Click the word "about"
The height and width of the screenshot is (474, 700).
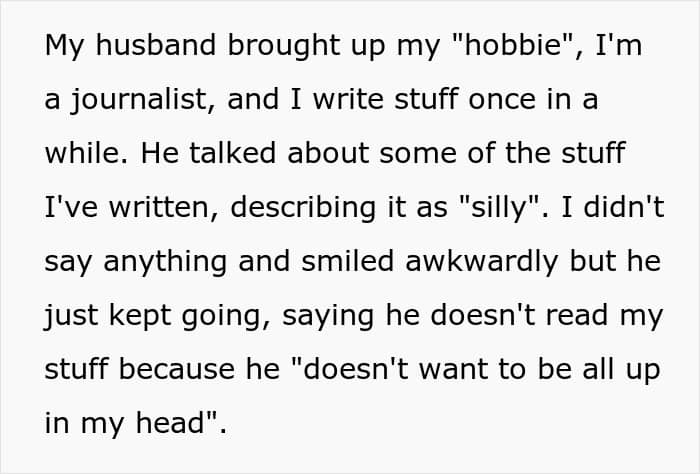(x=327, y=153)
